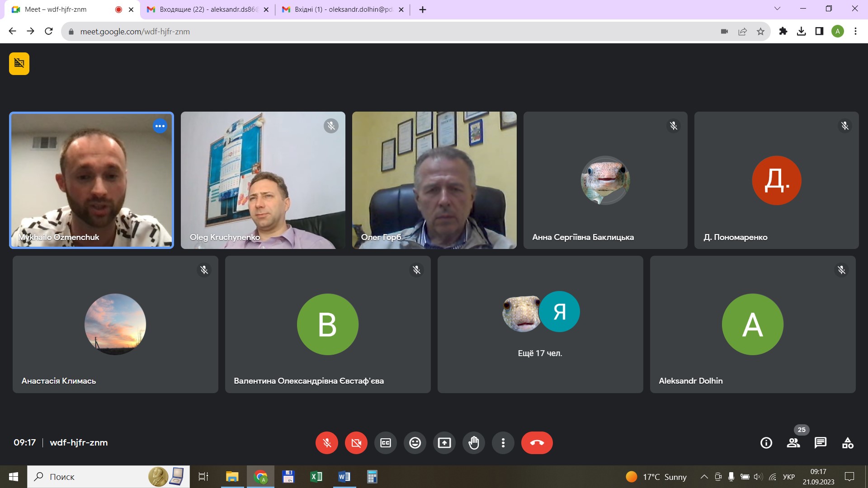The height and width of the screenshot is (488, 868).
Task: Open Chrome extensions puzzle icon
Action: (783, 31)
